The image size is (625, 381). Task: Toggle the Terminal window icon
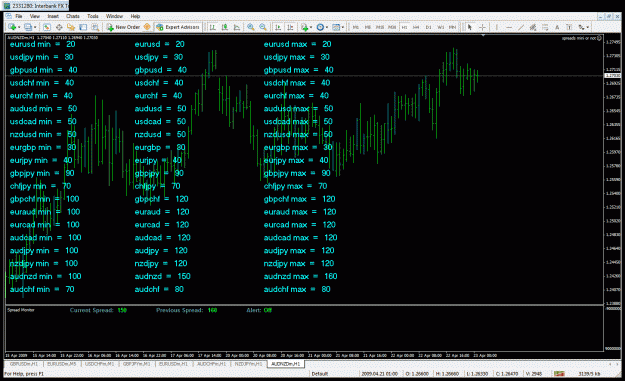(83, 27)
